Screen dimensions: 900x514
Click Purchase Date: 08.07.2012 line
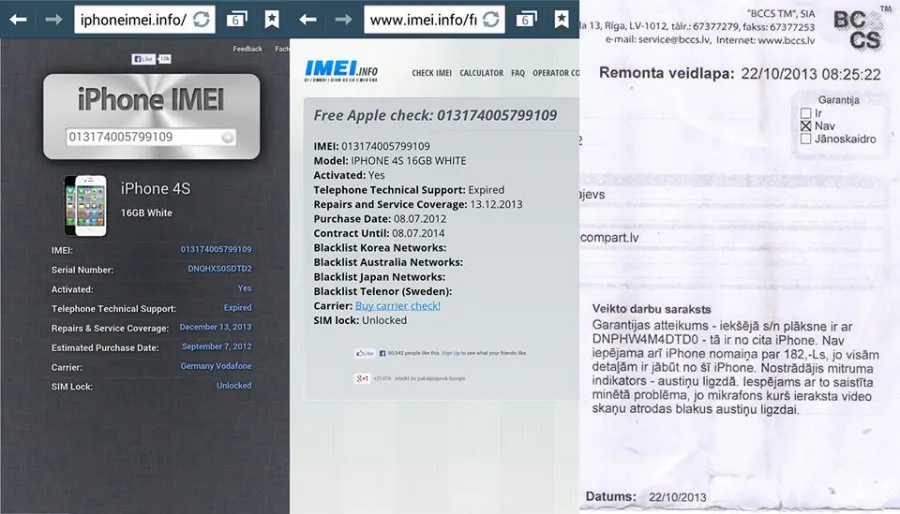click(x=379, y=219)
